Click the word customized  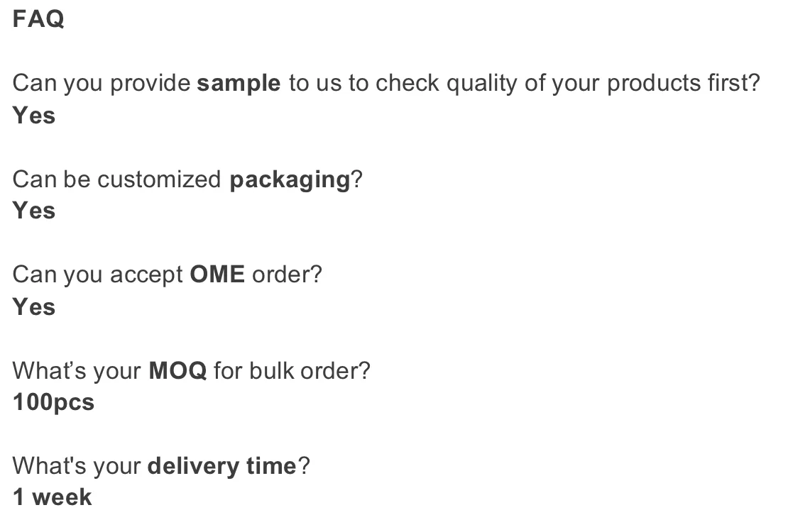(159, 179)
